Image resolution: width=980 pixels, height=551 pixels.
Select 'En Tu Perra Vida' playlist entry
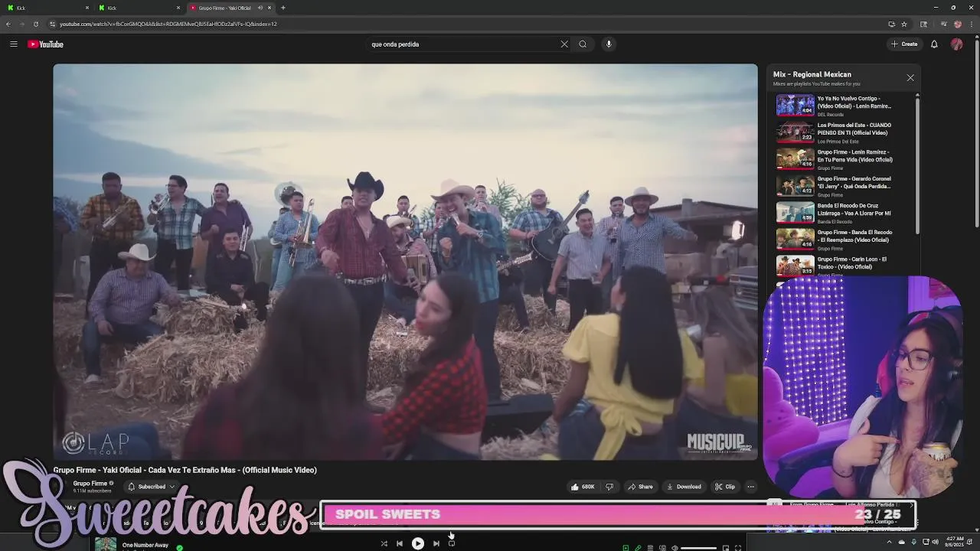pyautogui.click(x=845, y=159)
